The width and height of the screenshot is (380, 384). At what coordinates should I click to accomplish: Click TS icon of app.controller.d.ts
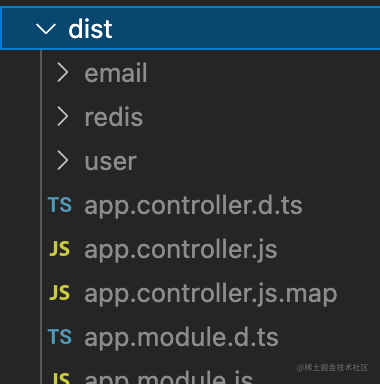(60, 205)
